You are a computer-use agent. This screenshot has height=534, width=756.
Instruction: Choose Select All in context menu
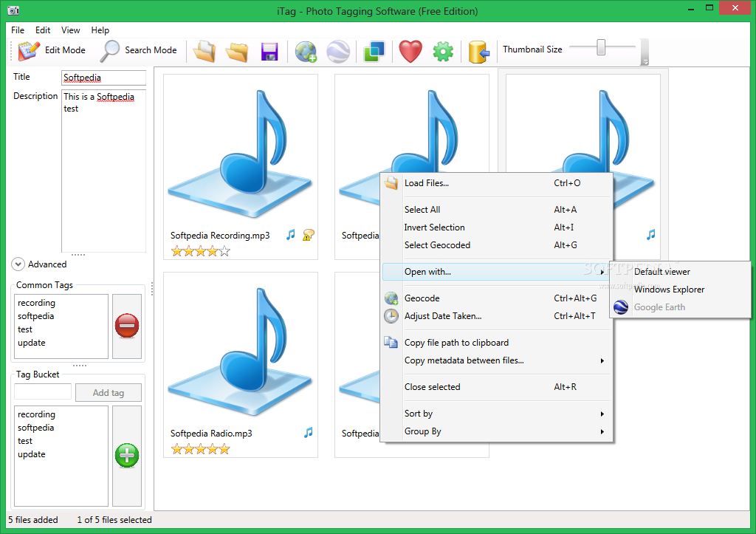[x=497, y=209]
